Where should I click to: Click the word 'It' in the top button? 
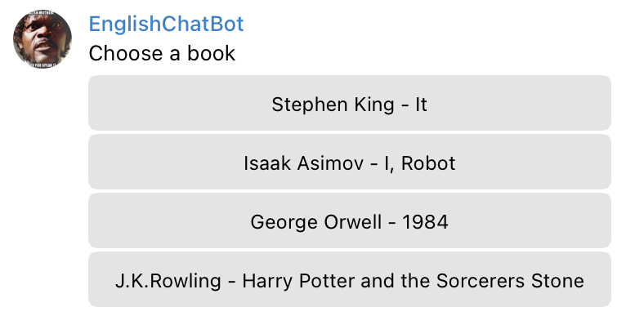click(x=421, y=105)
